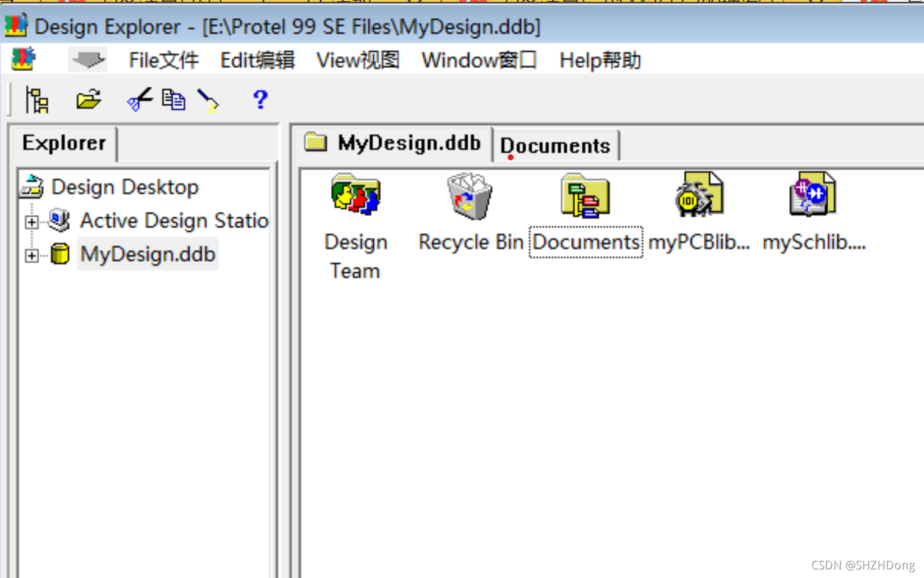This screenshot has width=924, height=578.
Task: Select the Recycle Bin icon
Action: [470, 195]
